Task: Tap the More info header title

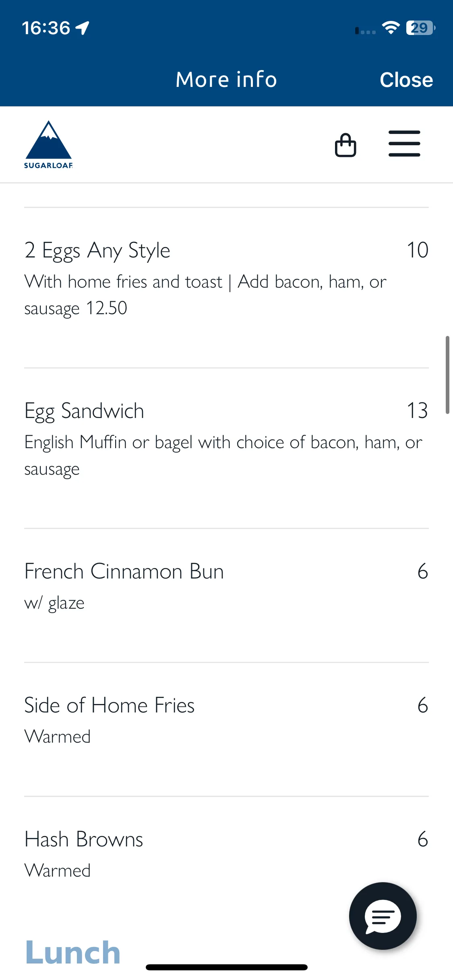Action: coord(226,79)
